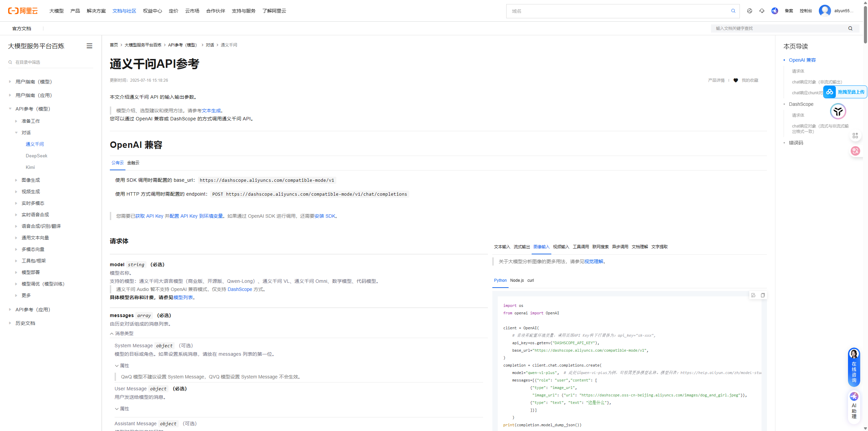This screenshot has height=431, width=868.
Task: Click the code block's left toolbar icon
Action: pyautogui.click(x=753, y=295)
